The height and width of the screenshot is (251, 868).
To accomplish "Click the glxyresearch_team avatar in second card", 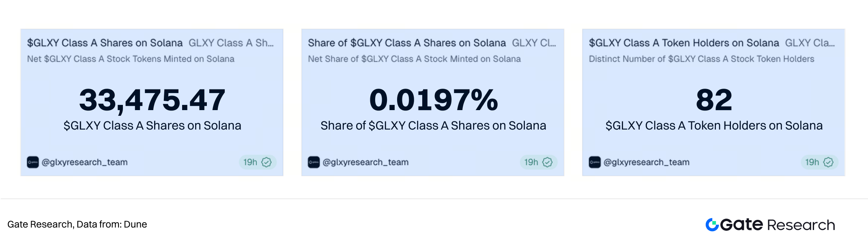I will point(314,162).
